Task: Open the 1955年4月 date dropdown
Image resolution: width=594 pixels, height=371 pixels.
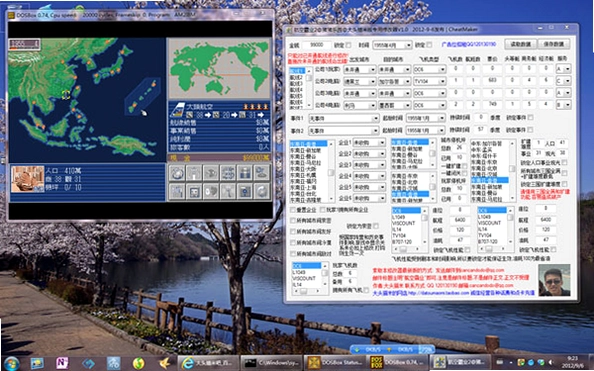Action: coord(392,45)
